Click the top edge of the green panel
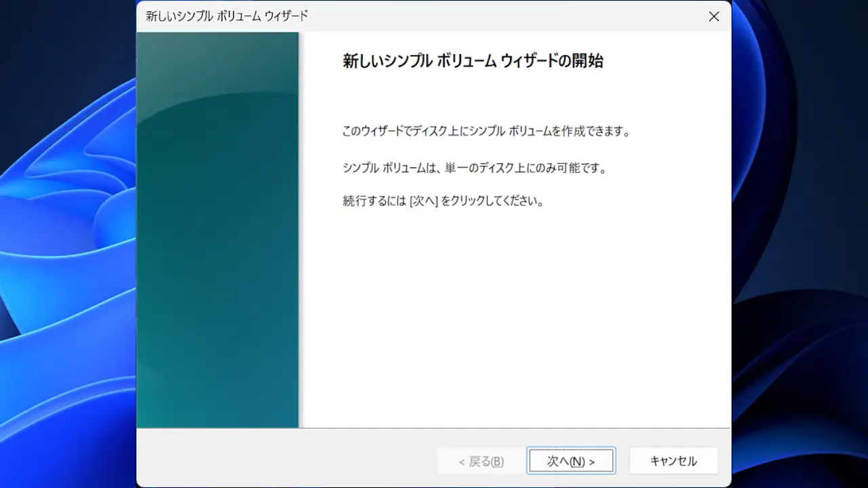 pyautogui.click(x=217, y=34)
